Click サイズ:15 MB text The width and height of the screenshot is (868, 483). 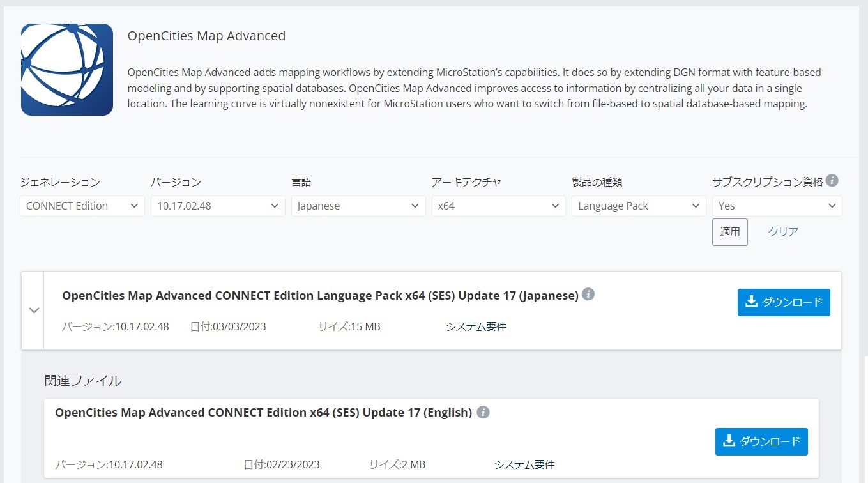click(x=349, y=326)
